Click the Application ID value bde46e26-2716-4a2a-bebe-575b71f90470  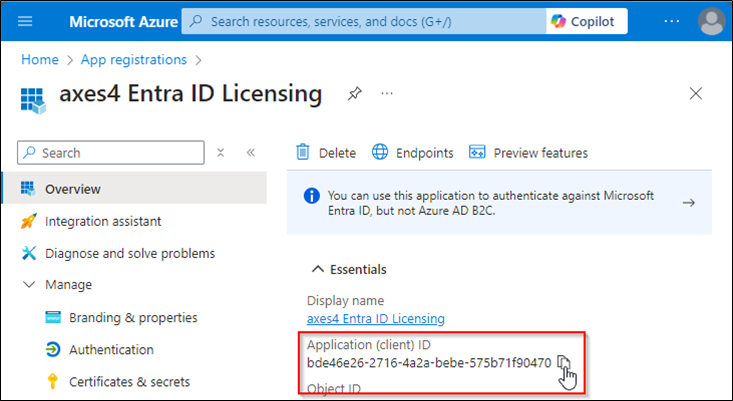[x=429, y=363]
